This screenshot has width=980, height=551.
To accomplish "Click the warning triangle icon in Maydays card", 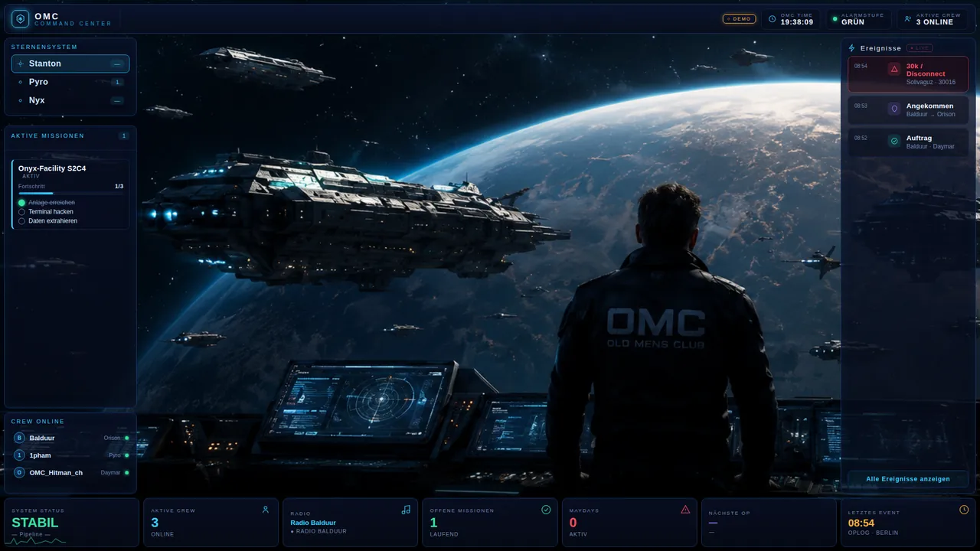I will pyautogui.click(x=685, y=509).
